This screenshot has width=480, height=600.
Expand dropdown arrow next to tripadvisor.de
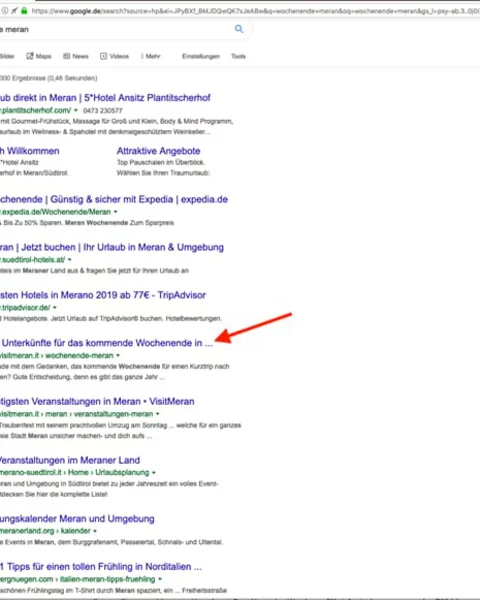[55, 307]
